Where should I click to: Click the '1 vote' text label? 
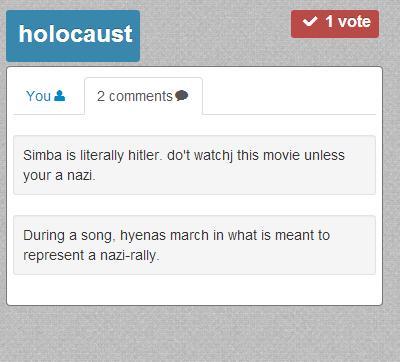pos(348,22)
